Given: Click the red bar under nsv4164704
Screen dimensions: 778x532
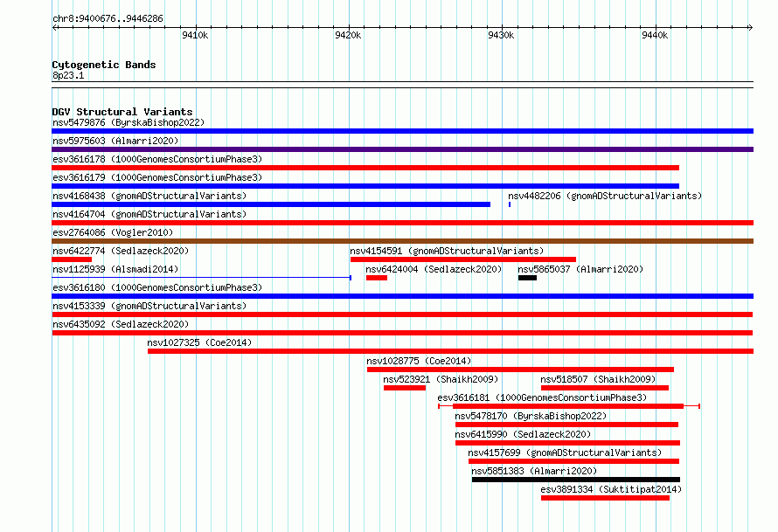Looking at the screenshot, I should pyautogui.click(x=402, y=223).
